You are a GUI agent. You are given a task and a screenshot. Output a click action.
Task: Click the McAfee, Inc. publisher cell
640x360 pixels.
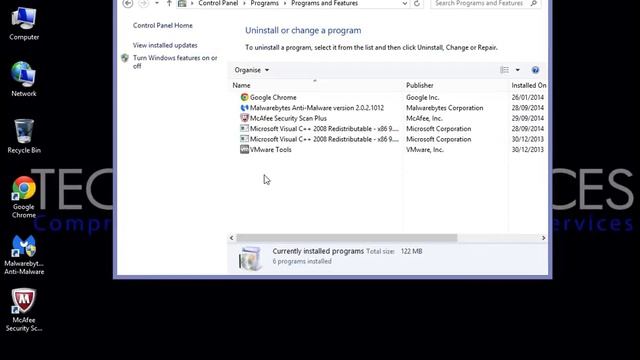click(x=424, y=118)
